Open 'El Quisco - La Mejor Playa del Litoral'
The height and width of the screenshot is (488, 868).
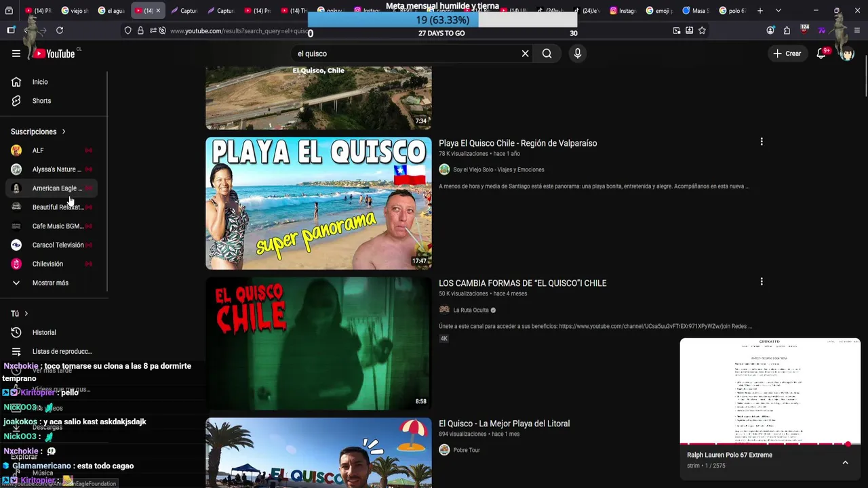505,424
